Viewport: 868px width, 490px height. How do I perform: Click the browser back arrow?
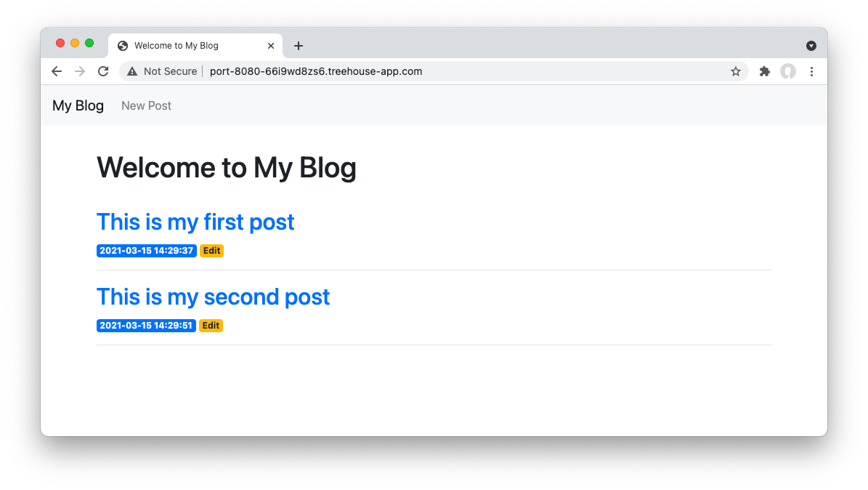57,71
